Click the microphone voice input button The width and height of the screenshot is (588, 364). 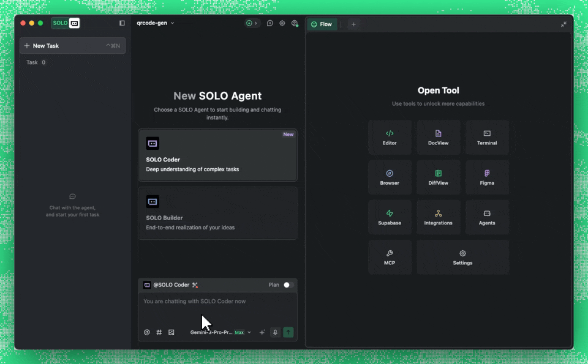pos(275,332)
